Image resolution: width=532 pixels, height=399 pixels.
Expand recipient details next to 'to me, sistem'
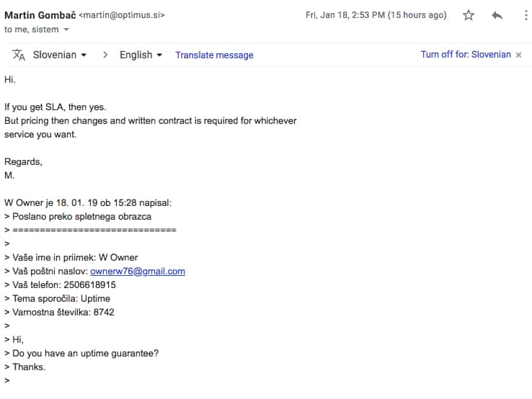(x=66, y=30)
